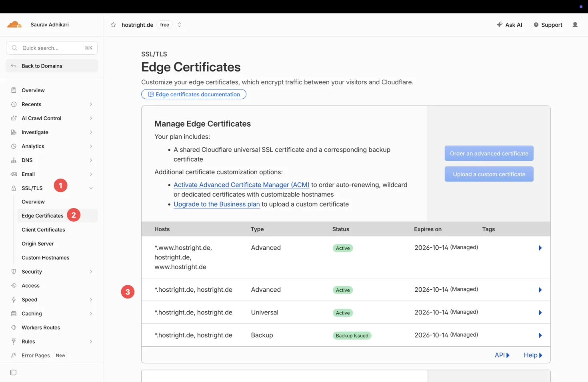The image size is (588, 382).
Task: Click the Email envelope icon
Action: (14, 174)
